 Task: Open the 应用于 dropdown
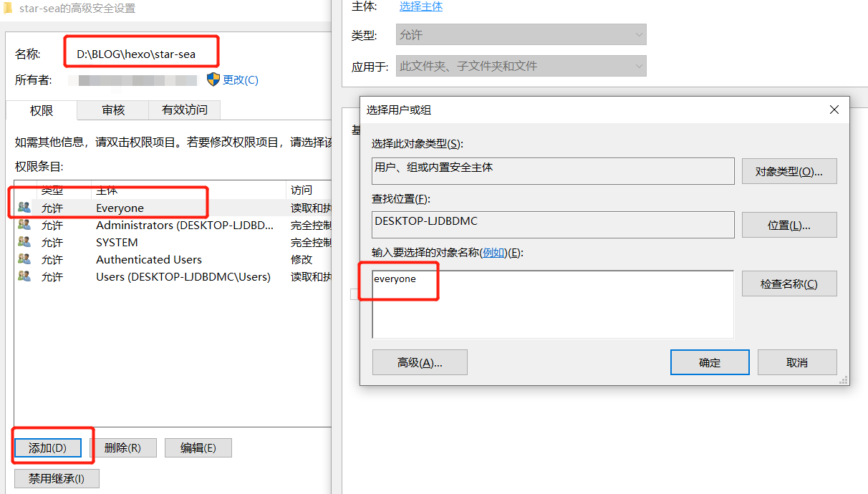(x=521, y=66)
